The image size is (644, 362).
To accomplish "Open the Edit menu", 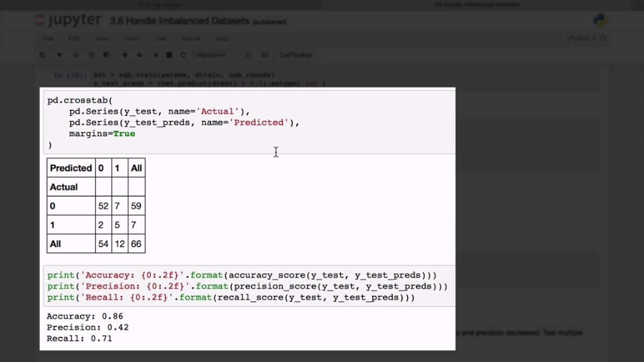I will [74, 39].
